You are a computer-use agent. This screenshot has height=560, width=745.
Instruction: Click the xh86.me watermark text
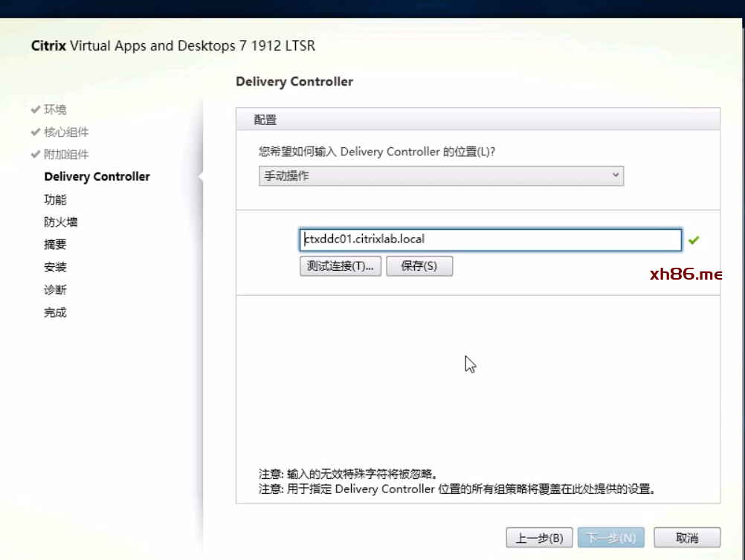[x=686, y=274]
